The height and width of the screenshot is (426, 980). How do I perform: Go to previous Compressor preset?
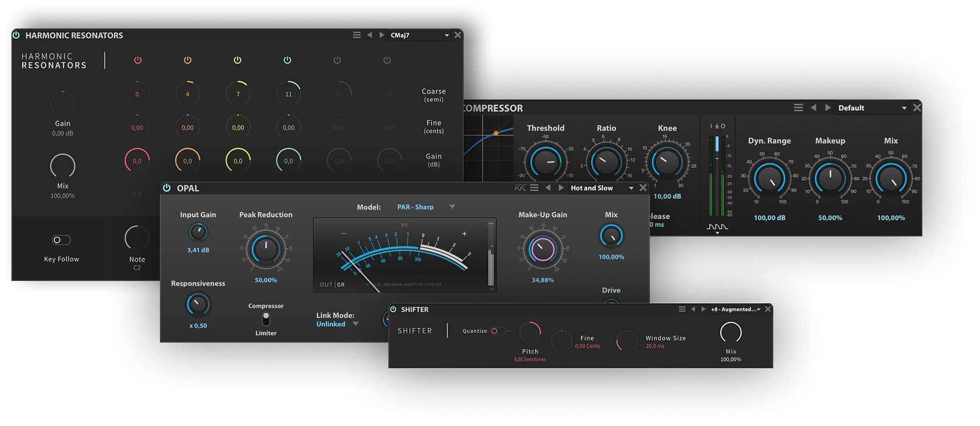[814, 107]
